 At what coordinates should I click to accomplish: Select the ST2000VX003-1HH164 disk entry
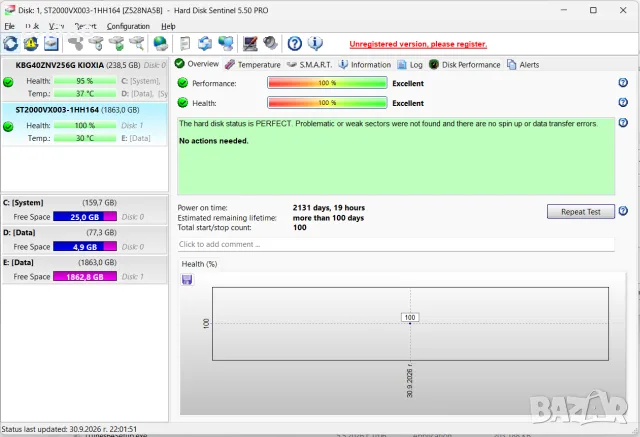coord(85,124)
